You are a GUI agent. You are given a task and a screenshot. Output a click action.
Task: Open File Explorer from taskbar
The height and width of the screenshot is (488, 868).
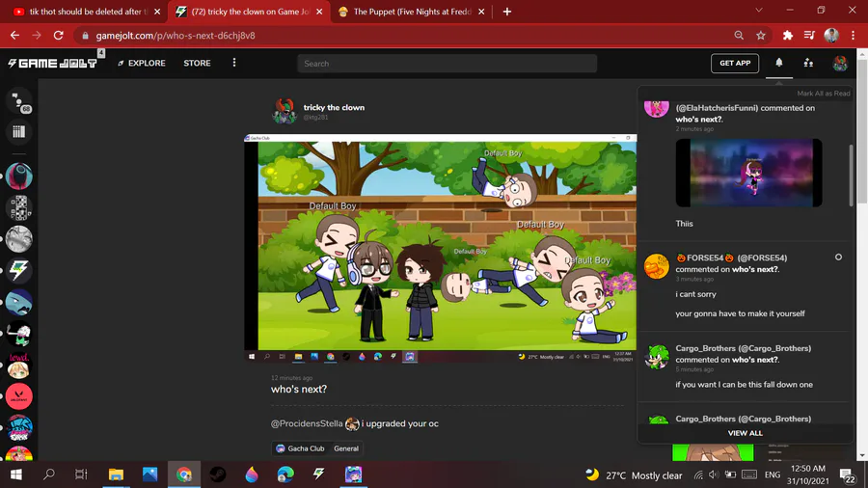coord(116,474)
